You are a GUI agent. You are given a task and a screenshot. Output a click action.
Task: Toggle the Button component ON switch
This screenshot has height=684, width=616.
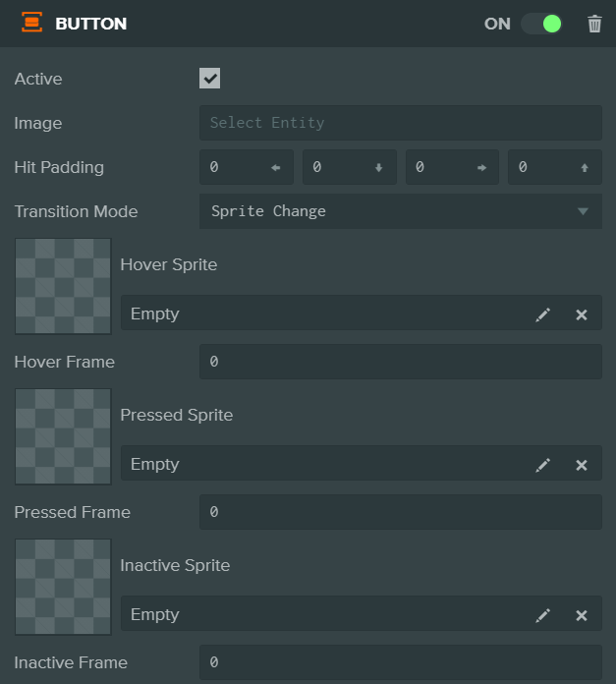click(542, 24)
